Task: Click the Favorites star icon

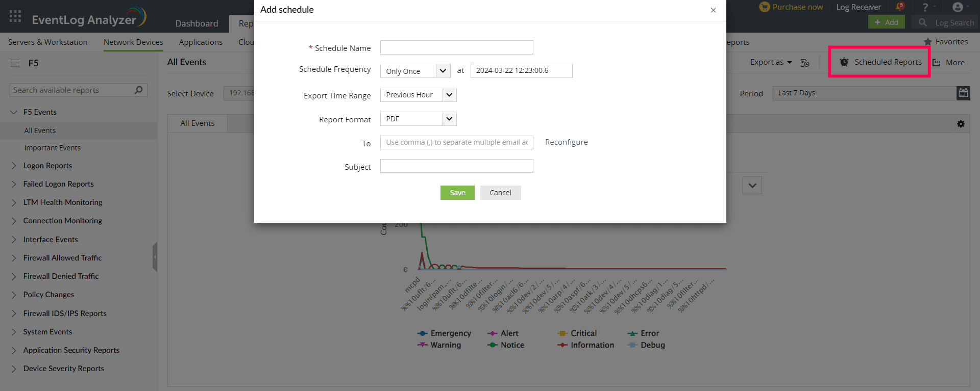Action: pos(928,42)
